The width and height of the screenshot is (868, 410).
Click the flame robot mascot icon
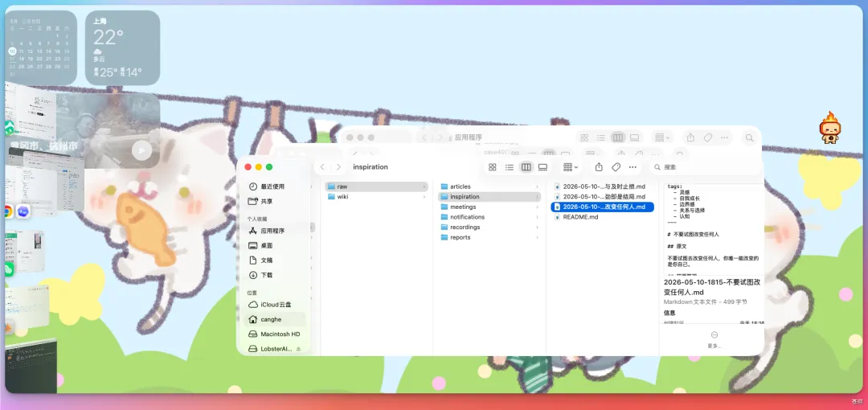829,128
